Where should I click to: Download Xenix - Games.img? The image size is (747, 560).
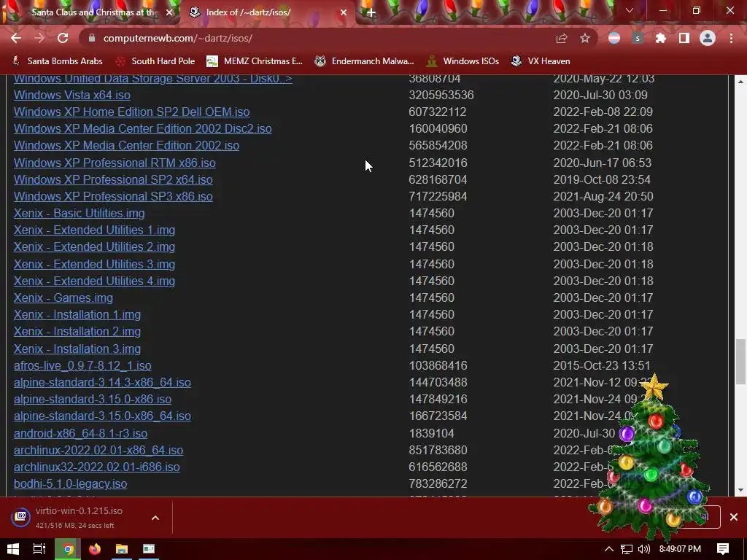coord(63,297)
